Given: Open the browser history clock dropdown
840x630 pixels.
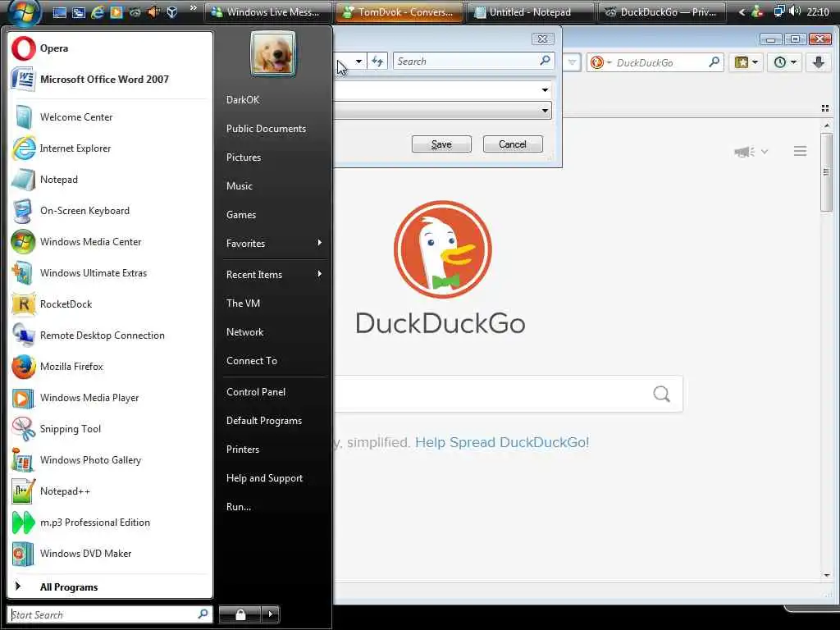Looking at the screenshot, I should pos(785,62).
